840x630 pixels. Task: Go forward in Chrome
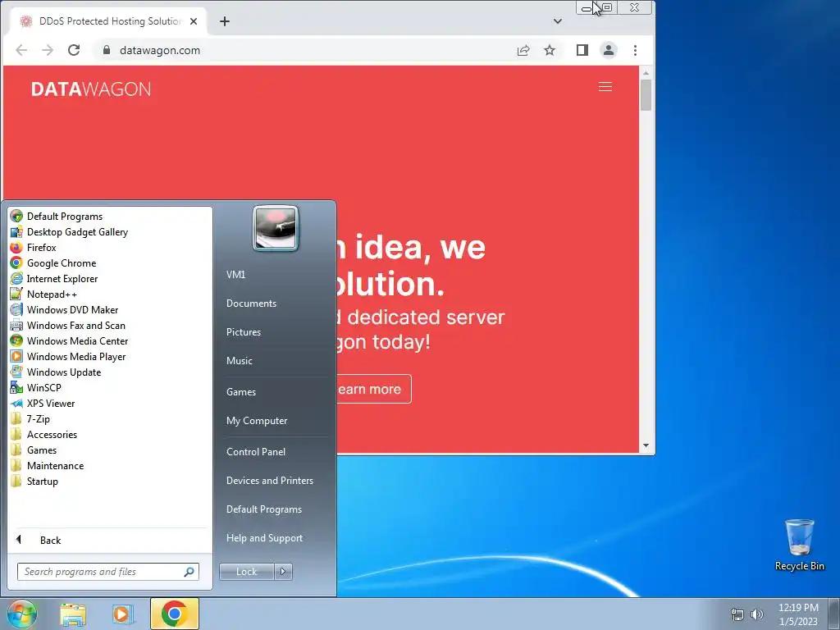tap(48, 50)
